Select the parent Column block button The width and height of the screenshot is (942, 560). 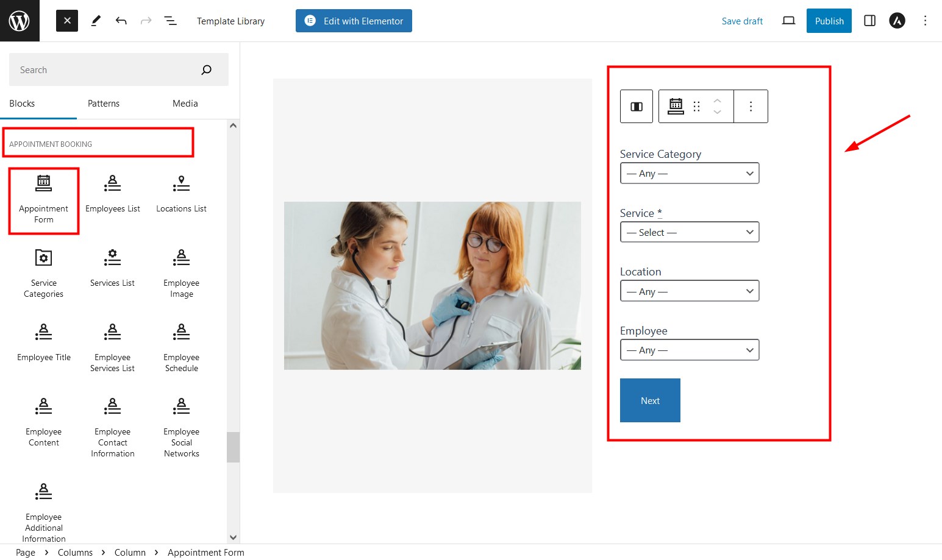point(637,107)
